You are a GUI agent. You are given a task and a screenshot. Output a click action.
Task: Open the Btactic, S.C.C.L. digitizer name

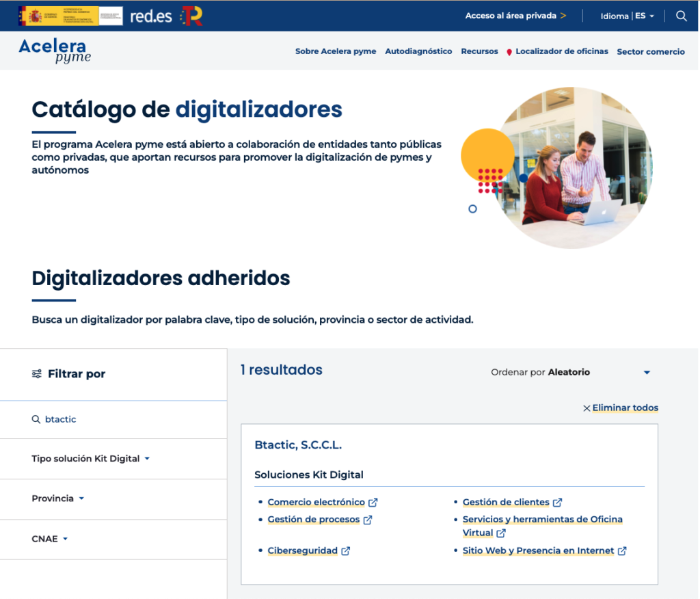tap(299, 444)
